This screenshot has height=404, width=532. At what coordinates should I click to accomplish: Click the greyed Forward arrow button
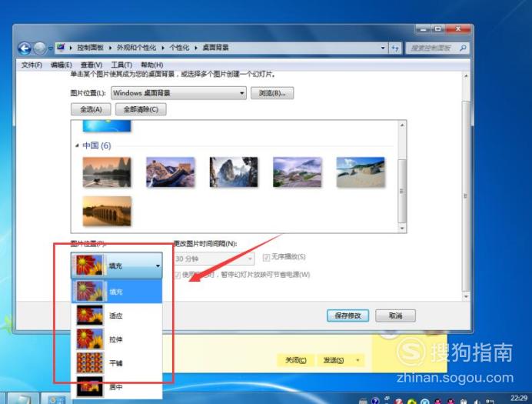40,48
